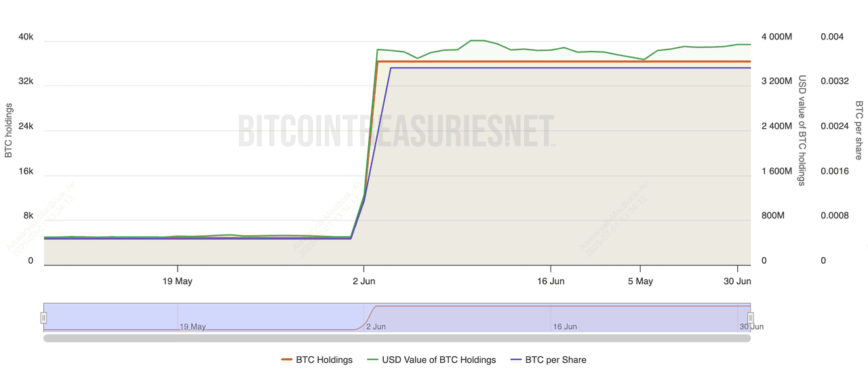868x369 pixels.
Task: Click the BITCOINTREASURIES.NET watermark
Action: [x=396, y=131]
